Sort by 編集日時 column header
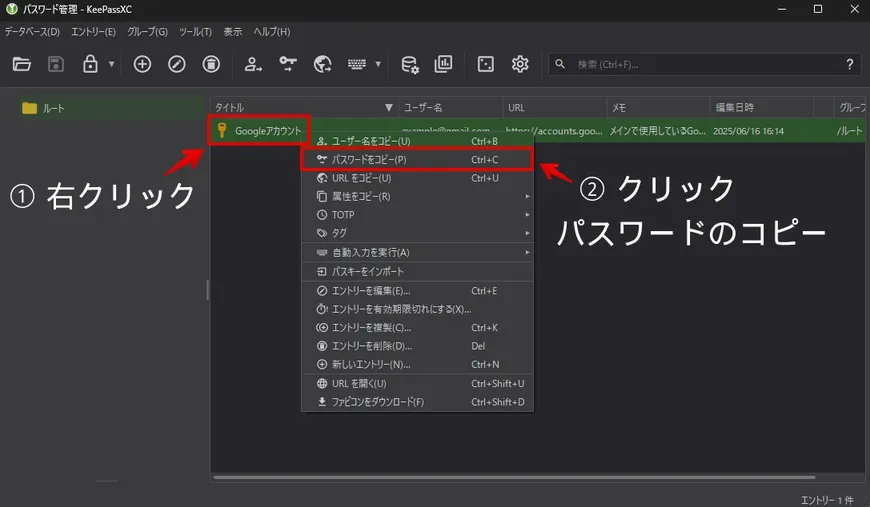The image size is (870, 507). 762,108
